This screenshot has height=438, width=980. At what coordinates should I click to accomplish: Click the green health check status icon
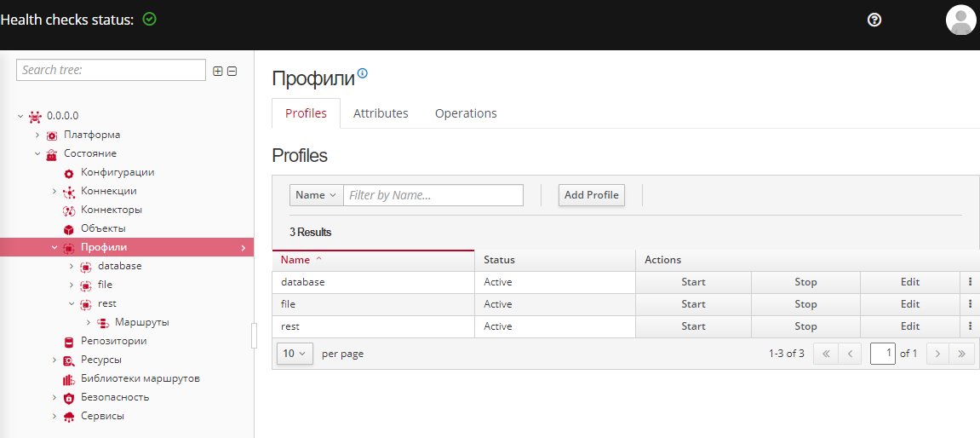pos(150,19)
